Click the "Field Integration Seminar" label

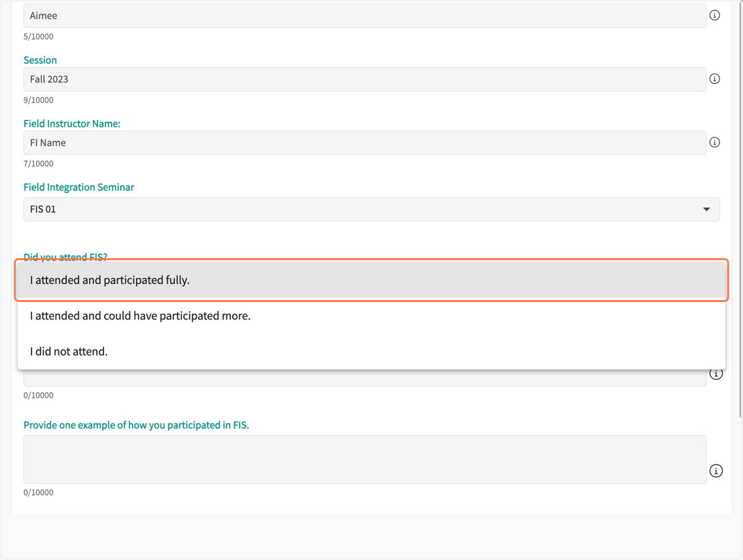tap(79, 187)
